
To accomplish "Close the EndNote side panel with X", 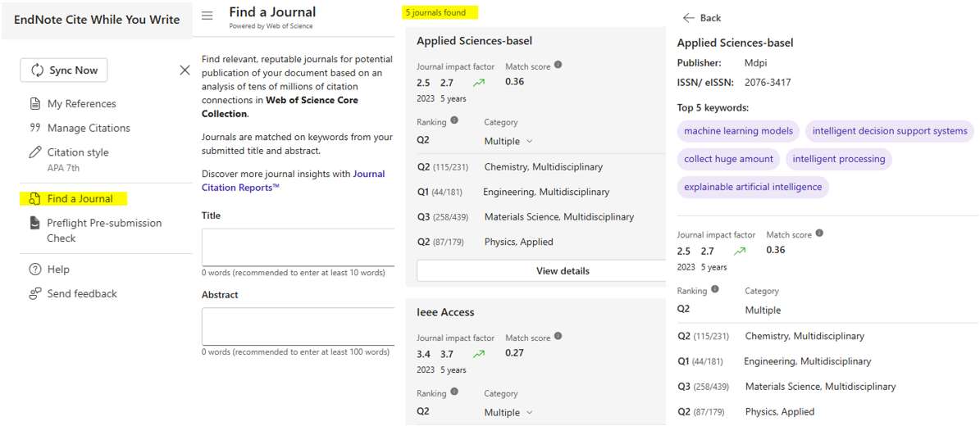I will (x=185, y=70).
